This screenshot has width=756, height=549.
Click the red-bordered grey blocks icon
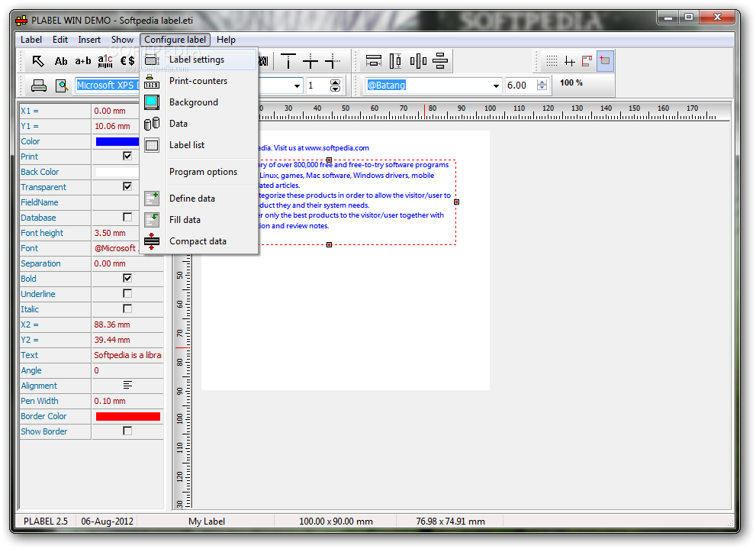coord(587,61)
